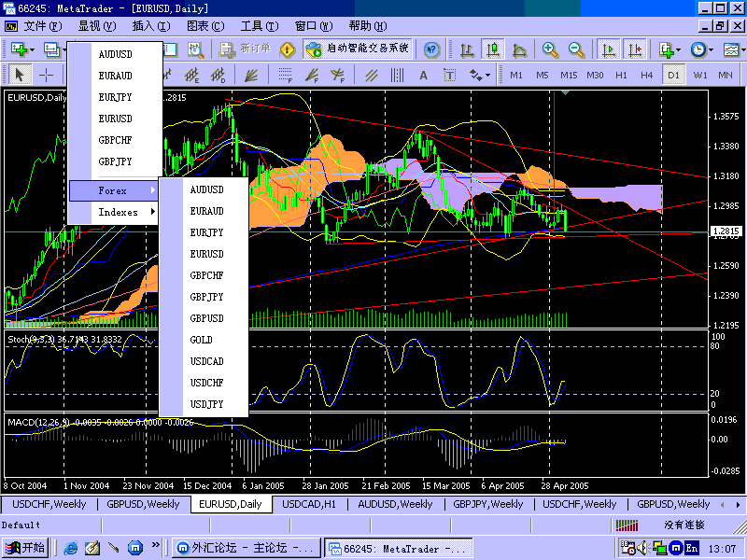Choose GOLD from the Forex submenu
The width and height of the screenshot is (747, 560).
(202, 340)
